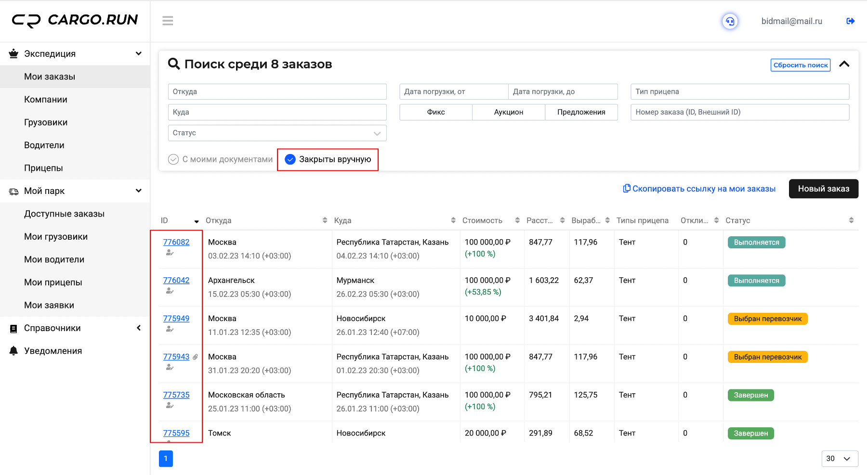Image resolution: width=868 pixels, height=475 pixels.
Task: Enable the С моими документами checkbox
Action: pos(173,159)
